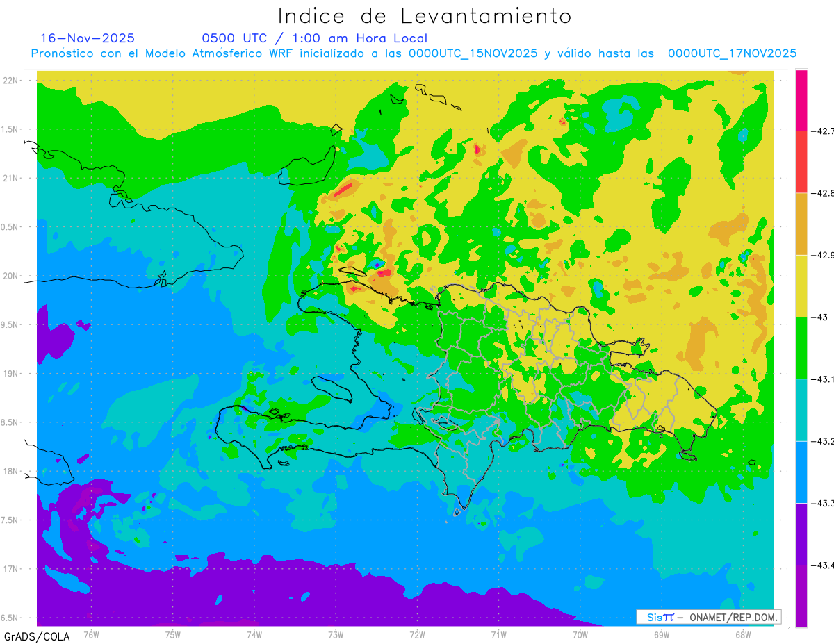Click longitude label '75W'
This screenshot has height=644, width=834.
[x=173, y=635]
